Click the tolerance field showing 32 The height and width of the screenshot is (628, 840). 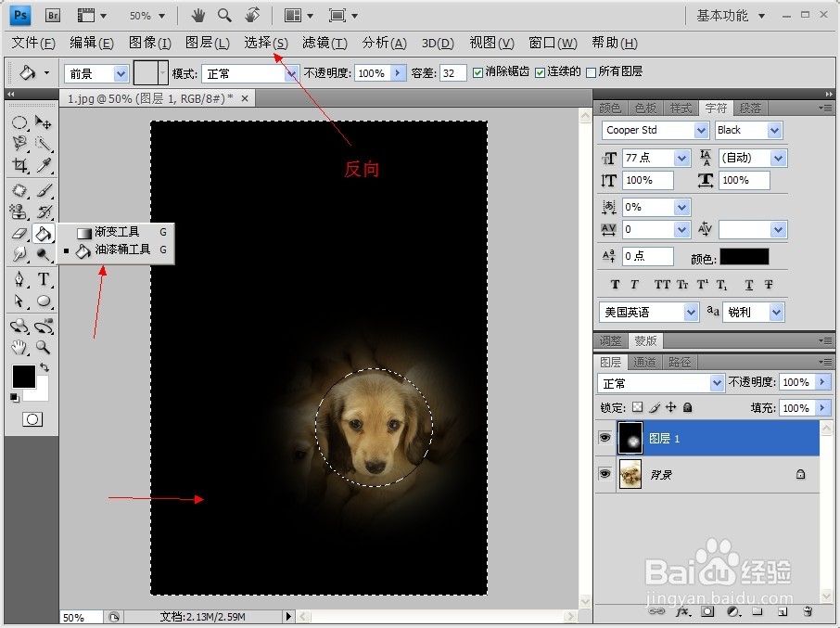coord(452,73)
